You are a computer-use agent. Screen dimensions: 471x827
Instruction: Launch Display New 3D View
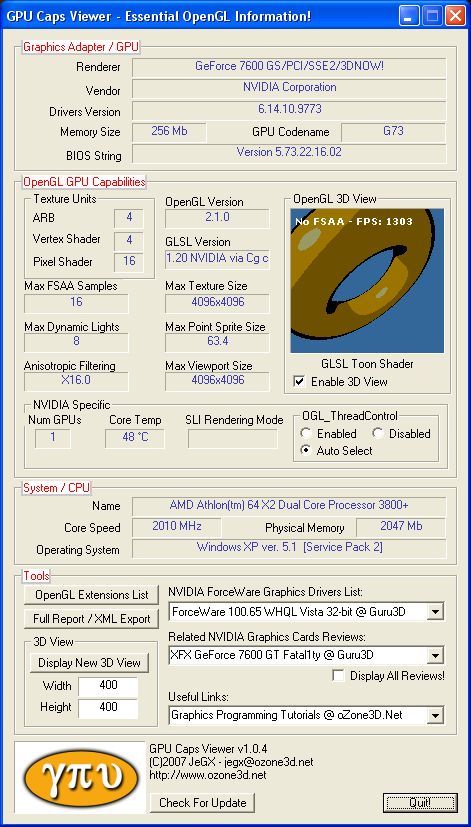click(x=89, y=663)
